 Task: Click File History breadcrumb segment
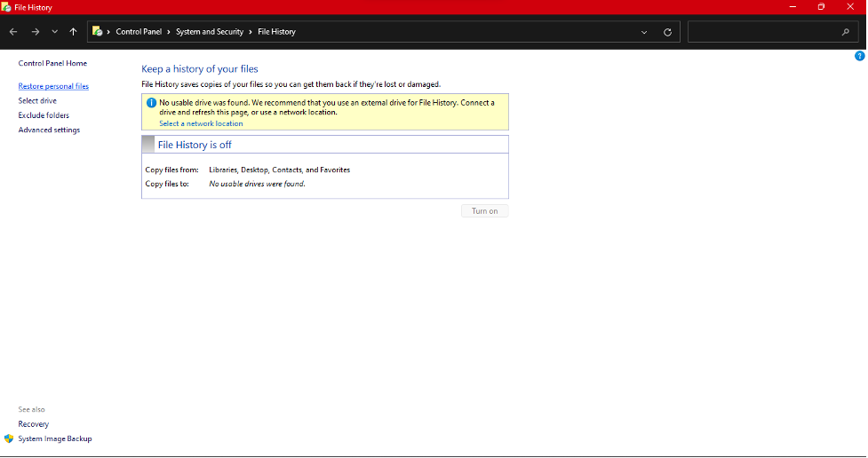(x=276, y=32)
